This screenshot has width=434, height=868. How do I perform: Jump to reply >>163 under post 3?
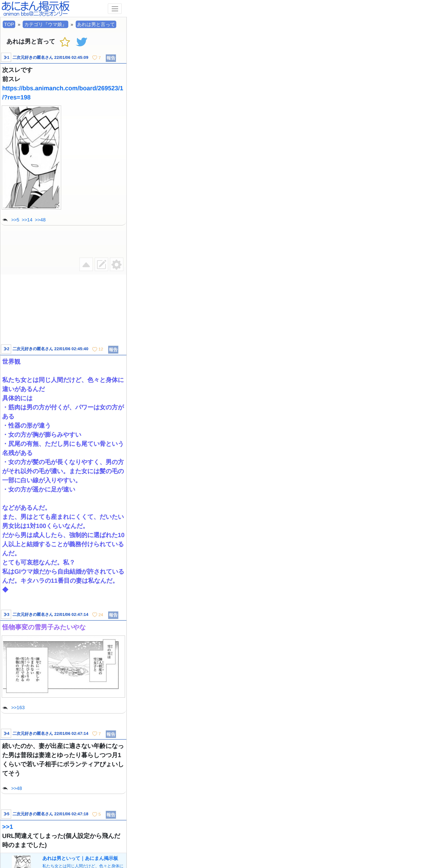coord(18,708)
